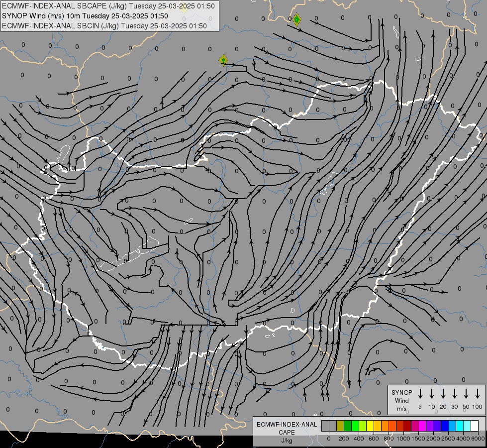Pick the yellow-green CAPE legend swatch
Viewport: 487px width, 448px height.
[363, 426]
